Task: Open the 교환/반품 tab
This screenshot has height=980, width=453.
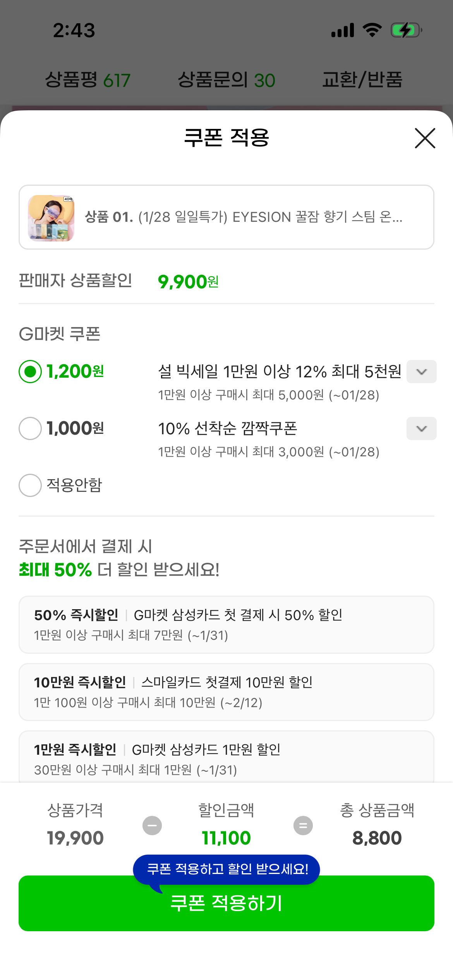Action: [362, 80]
